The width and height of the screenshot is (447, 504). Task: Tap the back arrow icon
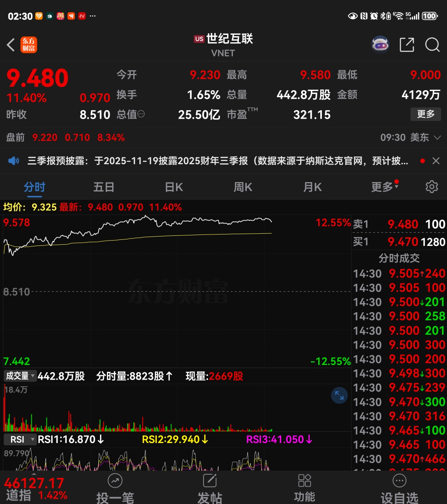coord(11,45)
